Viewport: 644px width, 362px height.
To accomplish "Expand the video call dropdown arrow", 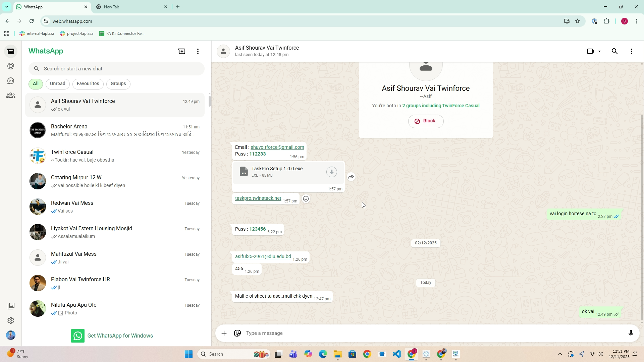I will 599,51.
